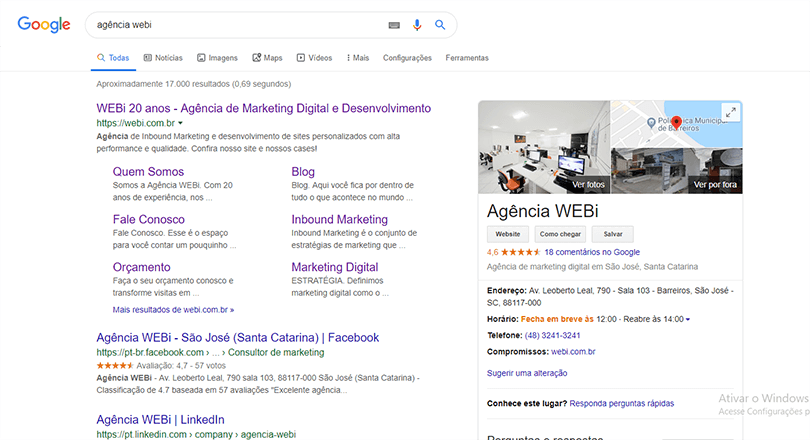Open the Inbound Marketing sitelink

point(339,219)
